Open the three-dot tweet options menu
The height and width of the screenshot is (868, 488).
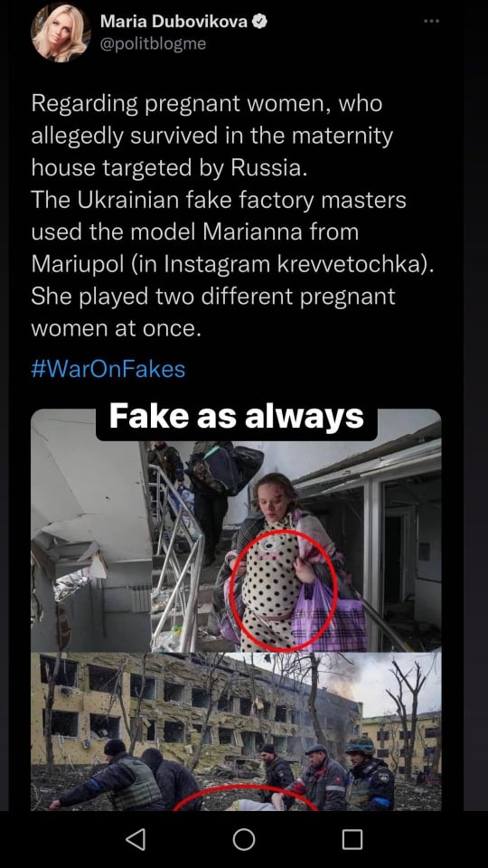pyautogui.click(x=431, y=21)
